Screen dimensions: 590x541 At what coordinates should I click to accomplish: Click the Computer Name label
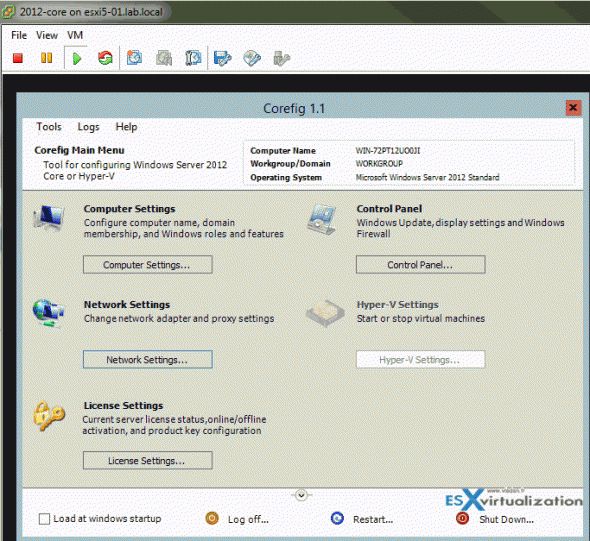[x=283, y=150]
